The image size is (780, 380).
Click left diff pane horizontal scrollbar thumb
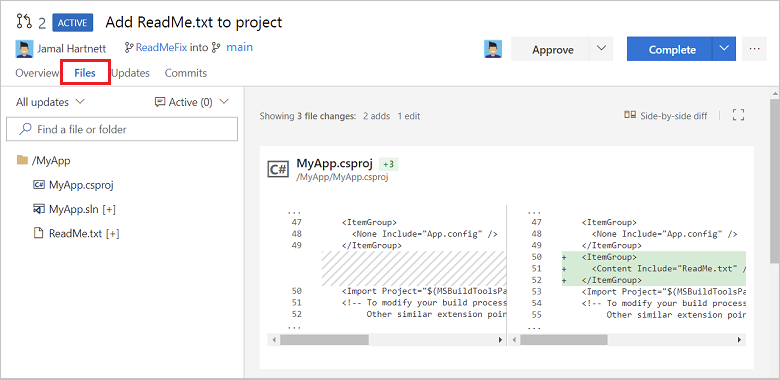coord(324,340)
